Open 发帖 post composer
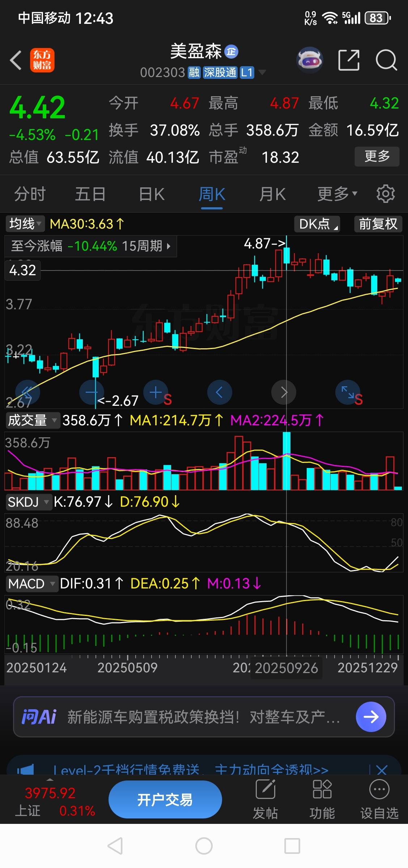The height and width of the screenshot is (868, 408). point(265,799)
